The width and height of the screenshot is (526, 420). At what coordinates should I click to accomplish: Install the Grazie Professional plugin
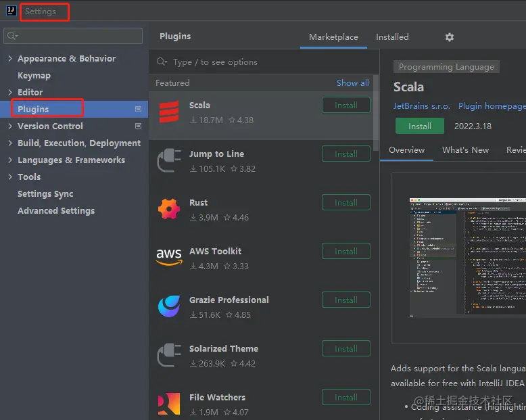click(x=346, y=300)
